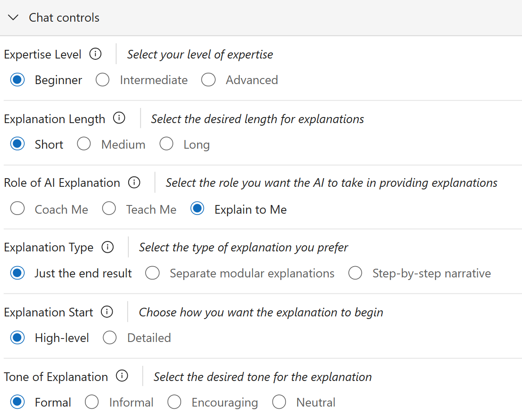Choose the Teach Me role option
The image size is (522, 420).
pos(109,209)
